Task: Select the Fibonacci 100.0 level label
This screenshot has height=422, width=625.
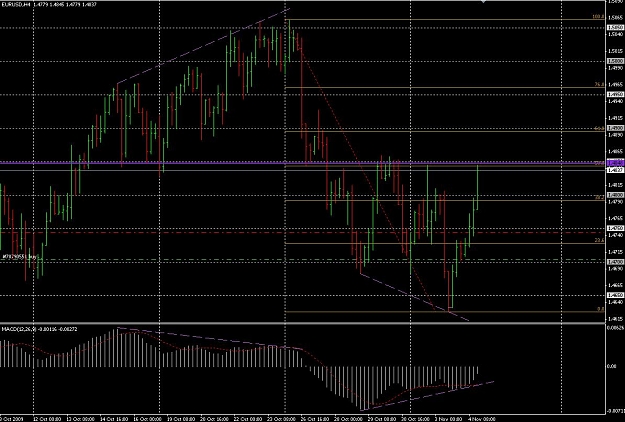Action: point(598,17)
